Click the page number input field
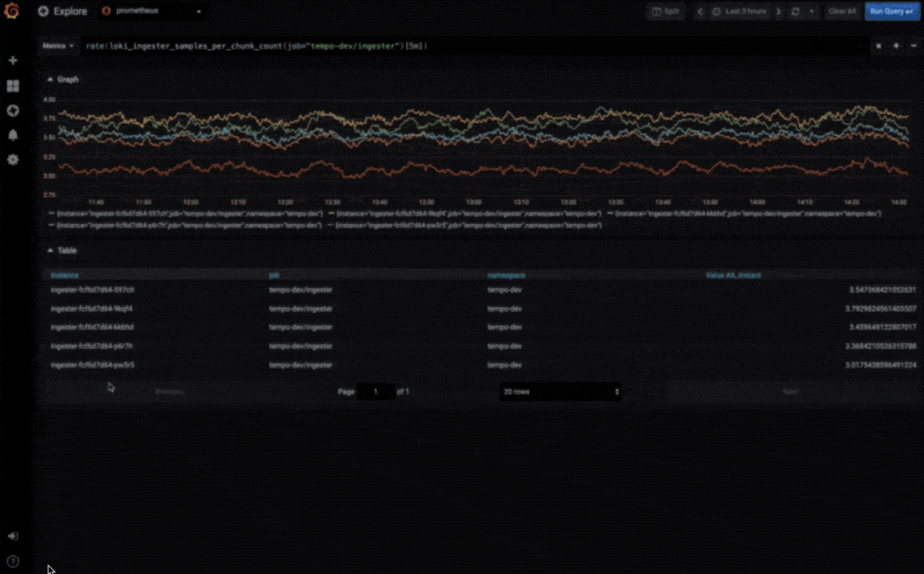The width and height of the screenshot is (924, 574). coord(376,392)
